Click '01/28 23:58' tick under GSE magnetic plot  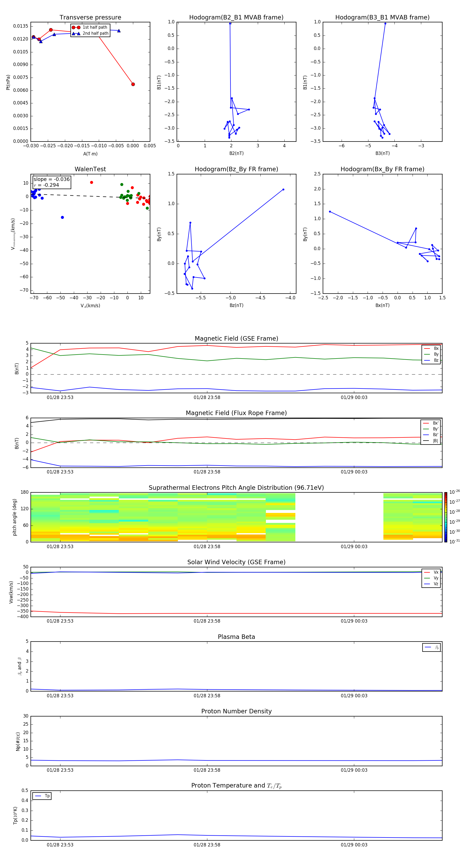(x=207, y=398)
